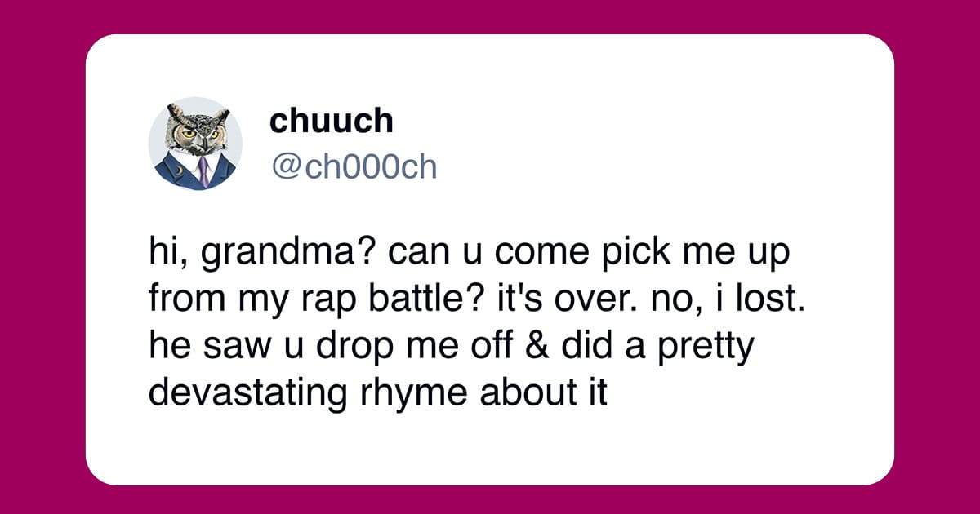Open the @ch000ch handle link
This screenshot has width=980, height=514.
[353, 166]
